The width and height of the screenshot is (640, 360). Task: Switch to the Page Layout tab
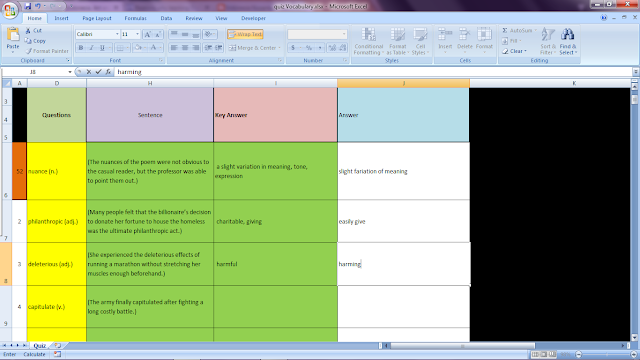(97, 18)
